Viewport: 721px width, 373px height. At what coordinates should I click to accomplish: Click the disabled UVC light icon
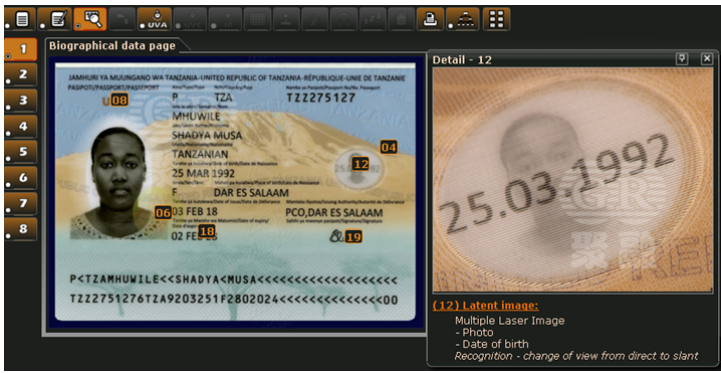click(190, 19)
